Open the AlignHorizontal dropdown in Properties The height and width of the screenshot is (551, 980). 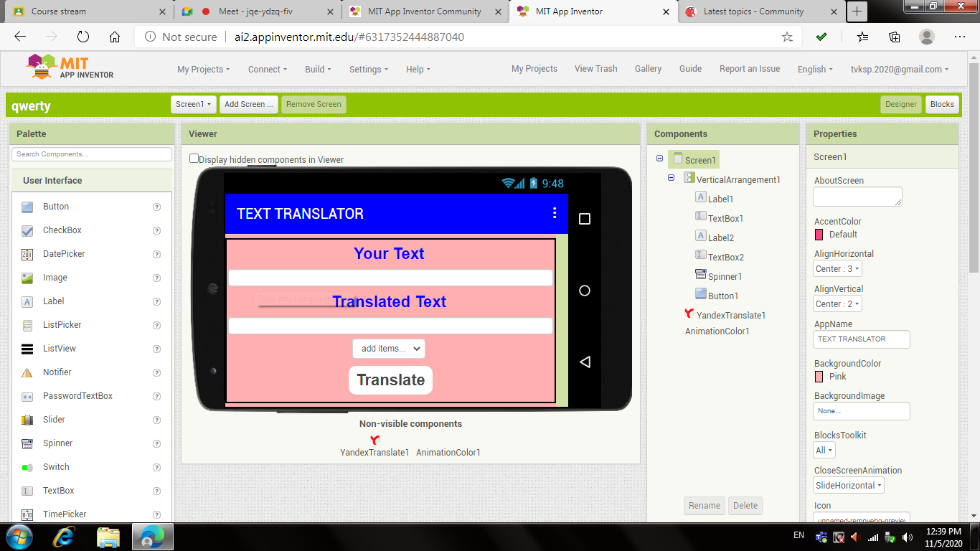(837, 268)
